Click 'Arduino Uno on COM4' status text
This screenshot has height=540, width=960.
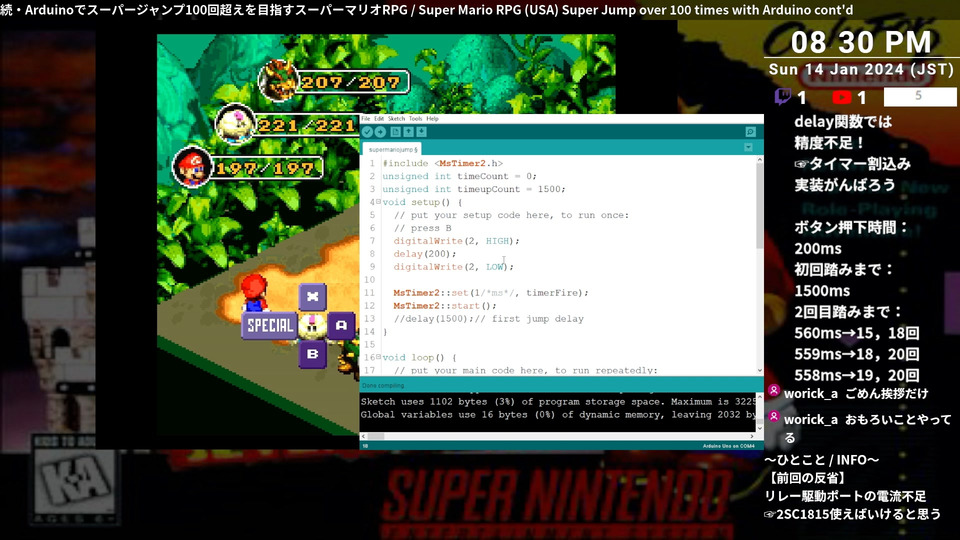(729, 446)
